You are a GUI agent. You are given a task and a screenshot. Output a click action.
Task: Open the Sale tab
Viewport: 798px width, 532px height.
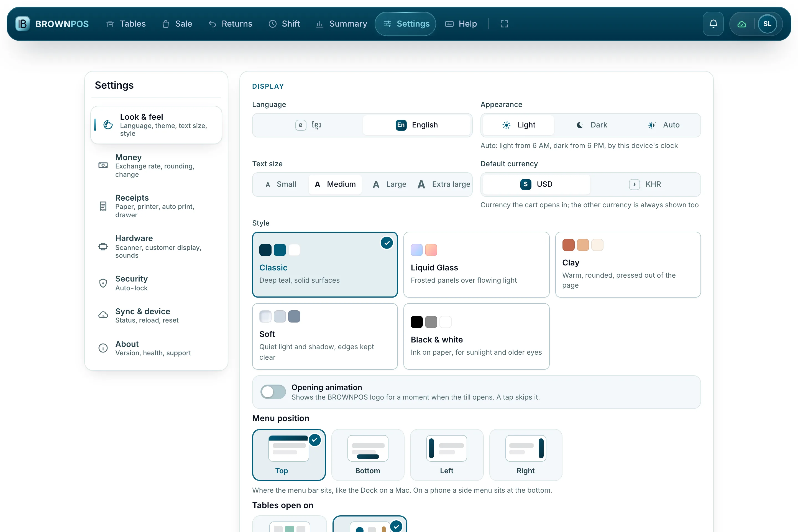(177, 24)
